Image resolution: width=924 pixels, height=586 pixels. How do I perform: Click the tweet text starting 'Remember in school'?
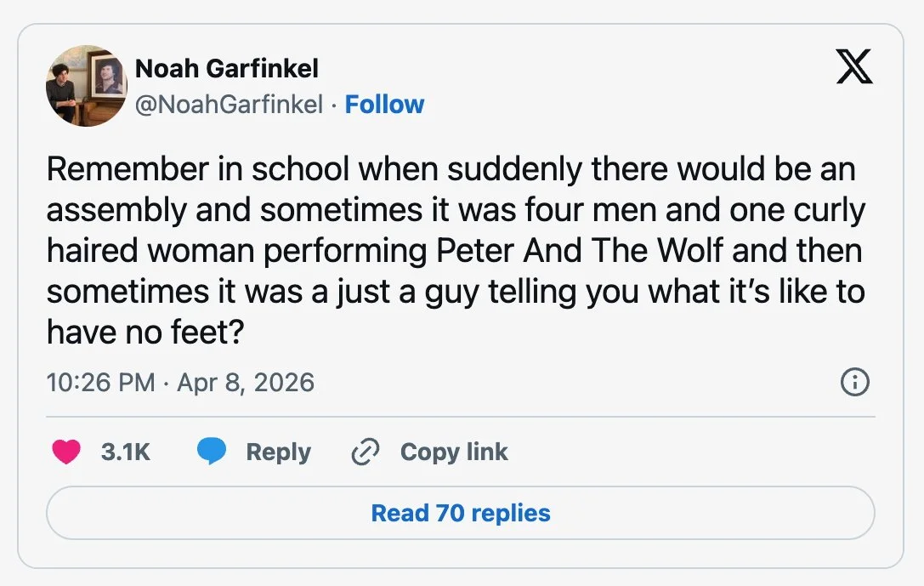[456, 251]
